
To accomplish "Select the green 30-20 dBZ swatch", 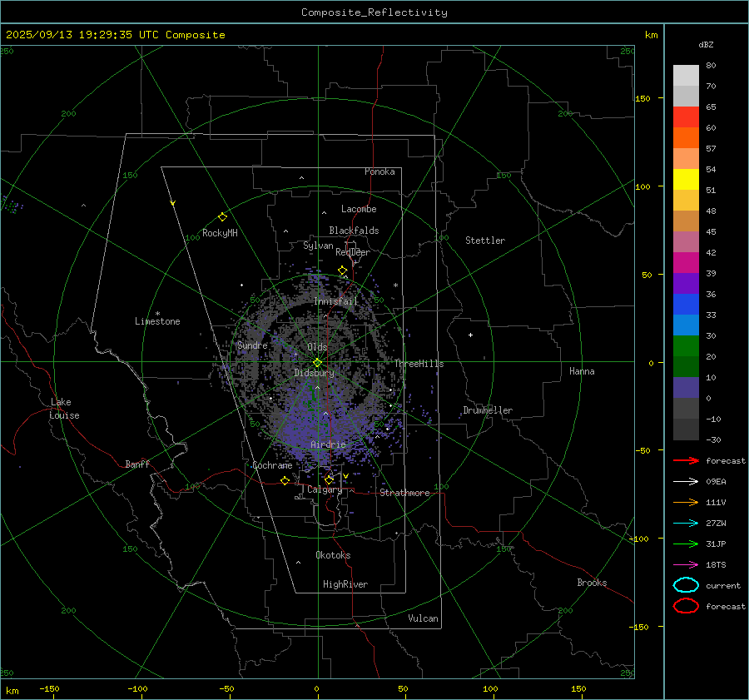I will [x=686, y=346].
